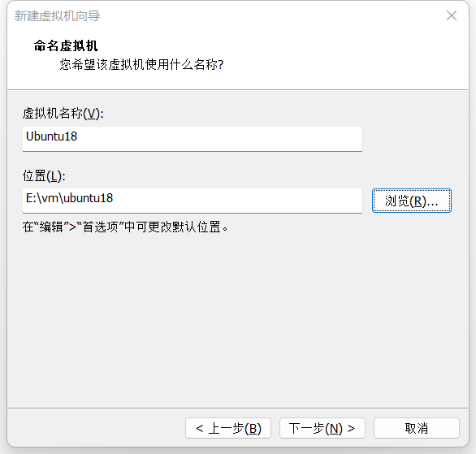
Task: Click the 位置(L): label
Action: pyautogui.click(x=44, y=175)
